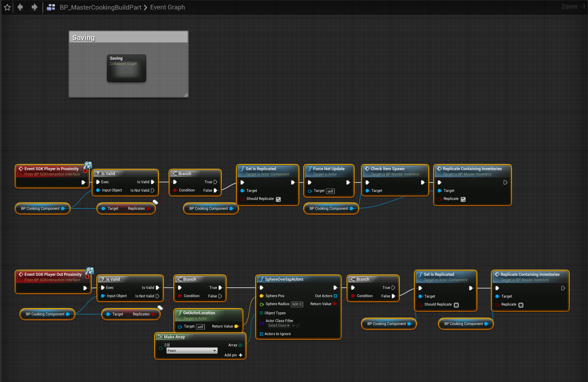Open Select Class dropdown in SphereOverlapActors
This screenshot has height=382, width=588.
click(x=279, y=326)
